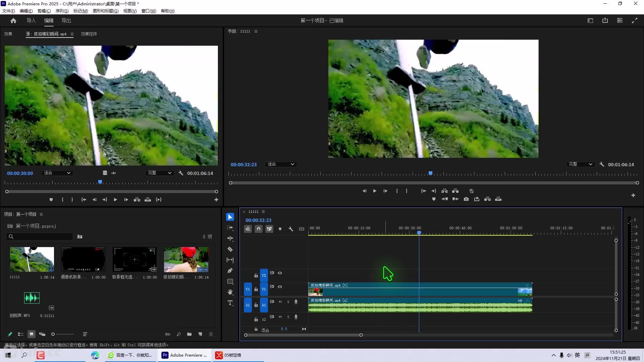Image resolution: width=644 pixels, height=362 pixels.
Task: Click the Program monitor playhead marker
Action: [430, 173]
